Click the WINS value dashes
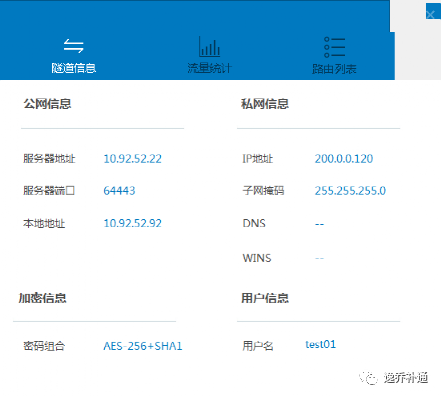This screenshot has width=441, height=397. pyautogui.click(x=319, y=258)
